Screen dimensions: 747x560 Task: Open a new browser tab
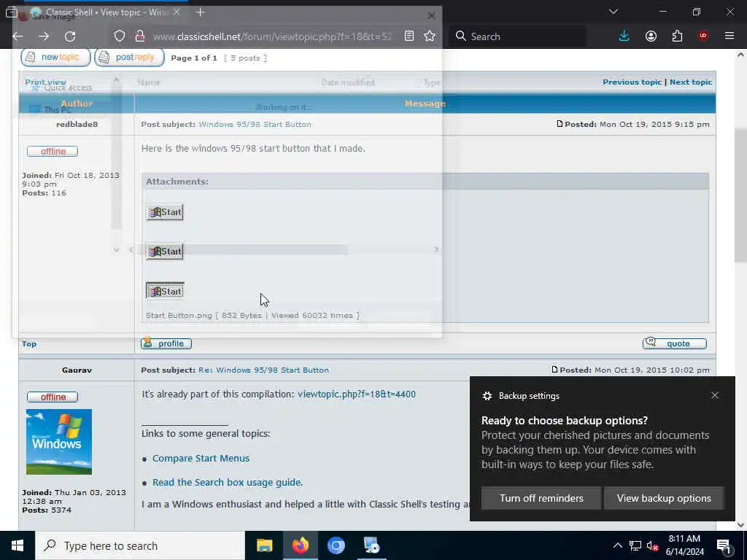pos(201,12)
